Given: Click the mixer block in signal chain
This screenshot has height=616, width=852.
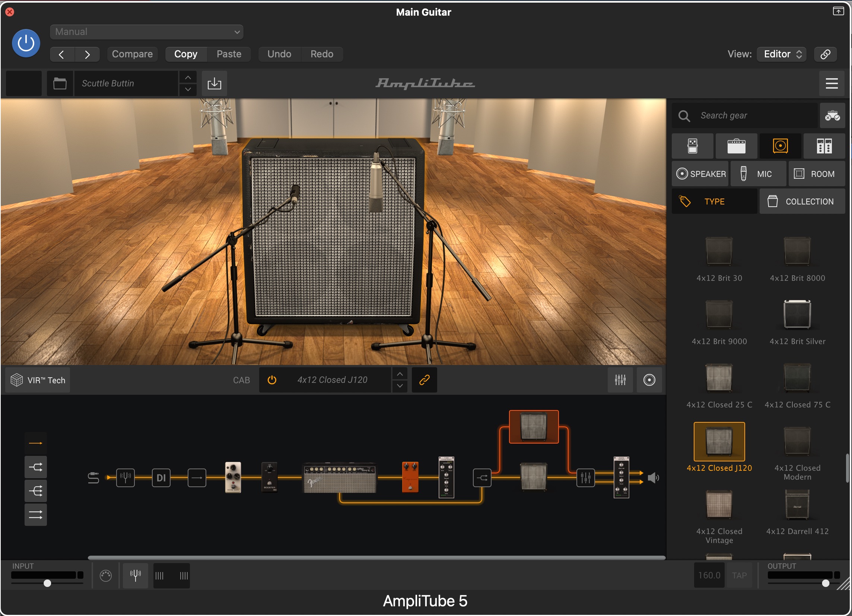Looking at the screenshot, I should click(x=586, y=478).
